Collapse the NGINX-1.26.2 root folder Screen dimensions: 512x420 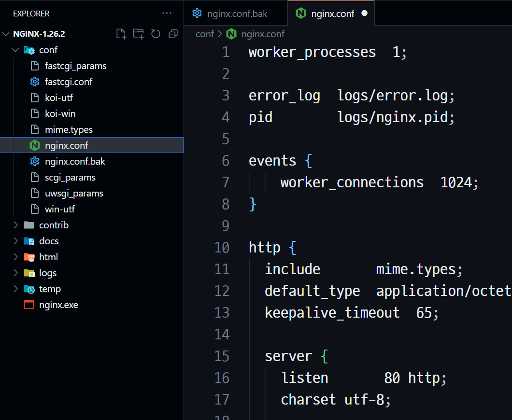point(6,34)
